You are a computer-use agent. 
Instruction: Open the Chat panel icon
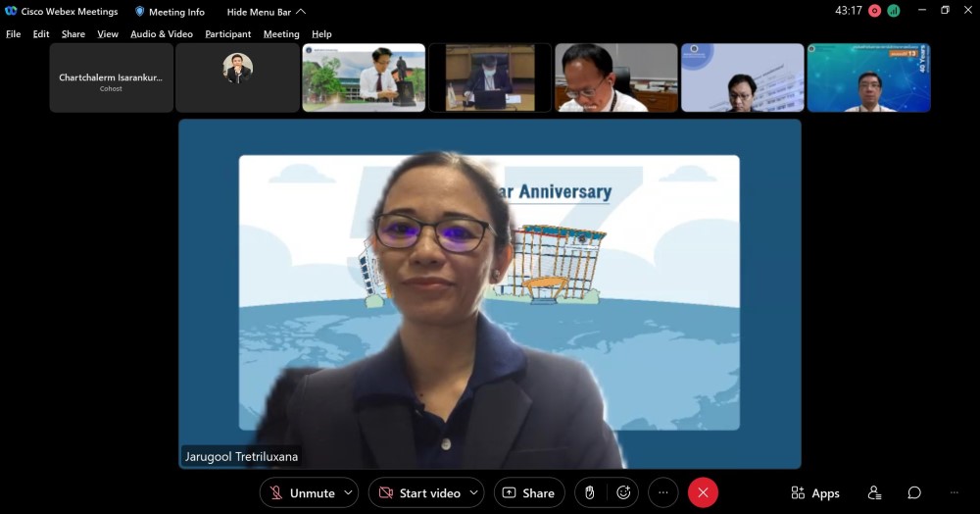point(914,492)
